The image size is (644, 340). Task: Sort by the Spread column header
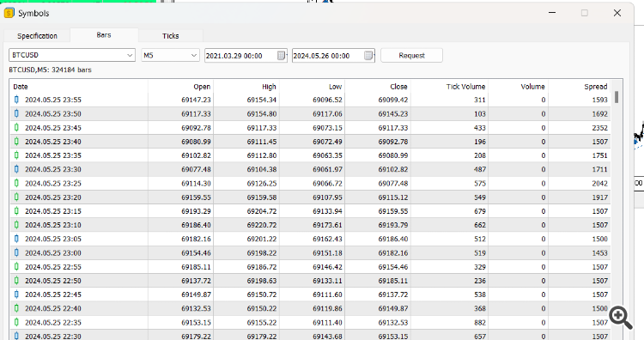click(579, 87)
